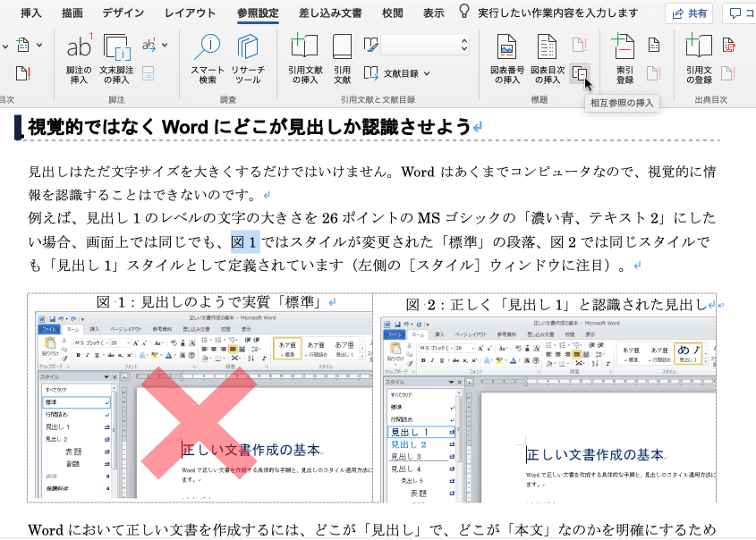Insert a caption with 図表番号の挿入
Screen dimensions: 756x540
tap(506, 59)
